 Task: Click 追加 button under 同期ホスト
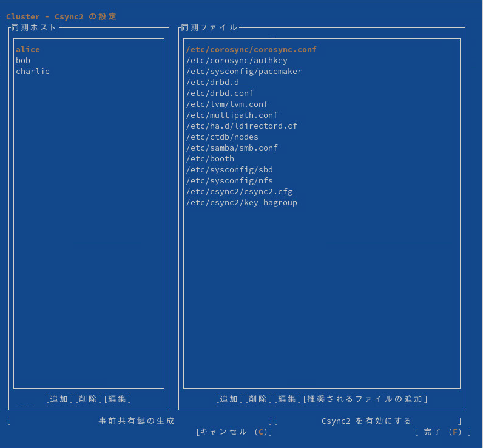click(x=59, y=399)
